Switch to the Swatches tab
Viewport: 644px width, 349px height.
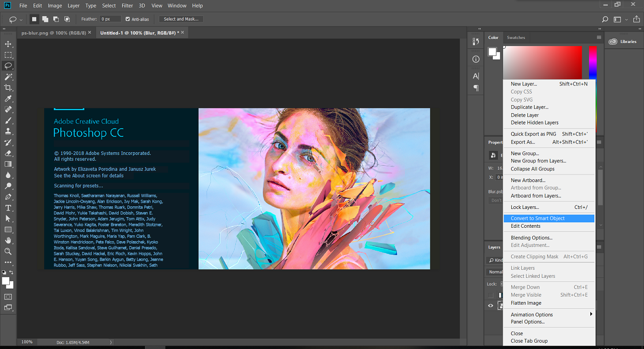pyautogui.click(x=516, y=38)
